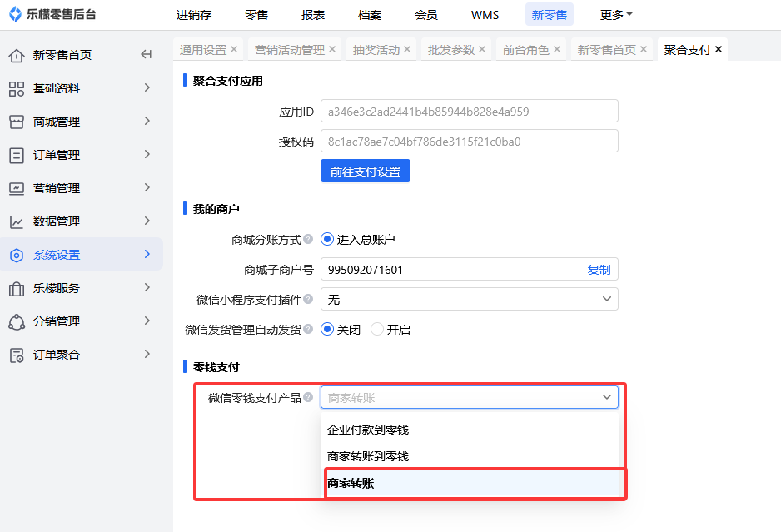This screenshot has width=781, height=532.
Task: Open the 进销存 top menu
Action: (x=194, y=15)
